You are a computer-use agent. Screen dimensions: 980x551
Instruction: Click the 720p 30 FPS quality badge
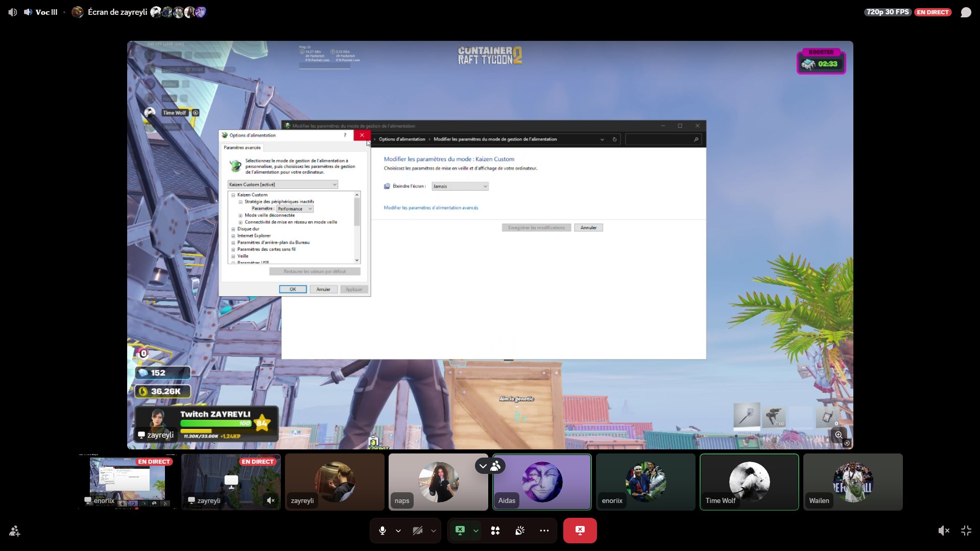(x=888, y=12)
